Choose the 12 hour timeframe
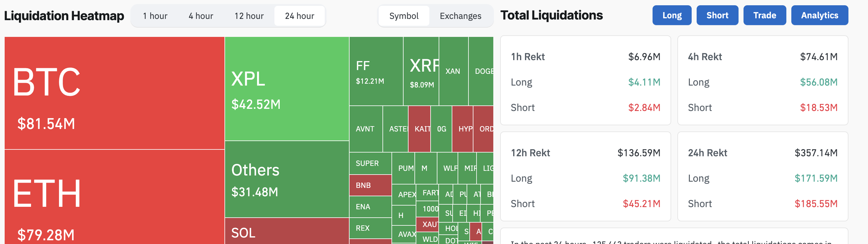 [249, 16]
